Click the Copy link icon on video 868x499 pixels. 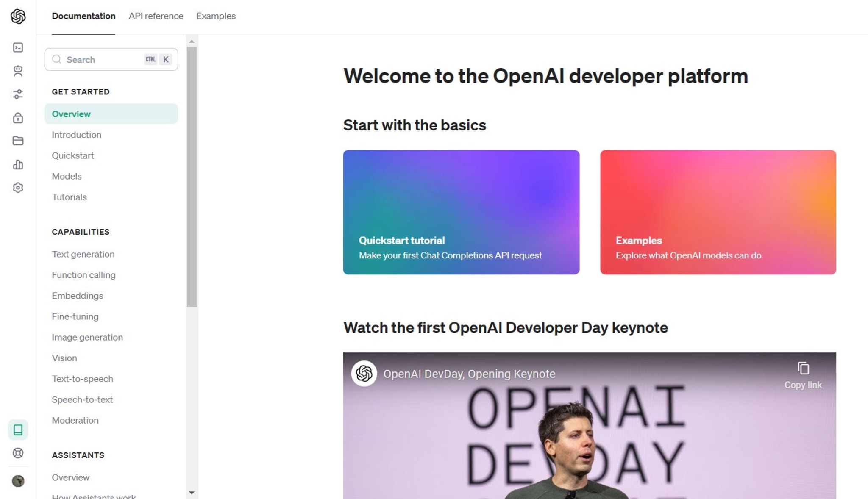coord(803,368)
